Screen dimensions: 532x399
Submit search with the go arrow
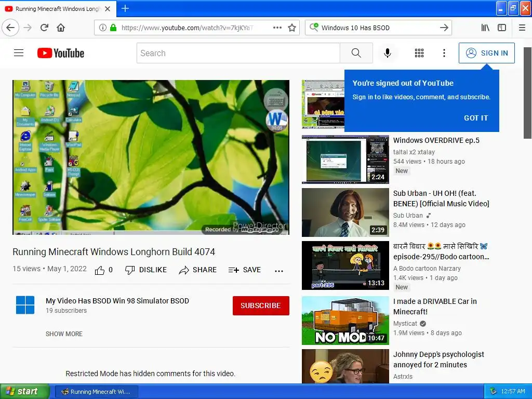click(444, 28)
